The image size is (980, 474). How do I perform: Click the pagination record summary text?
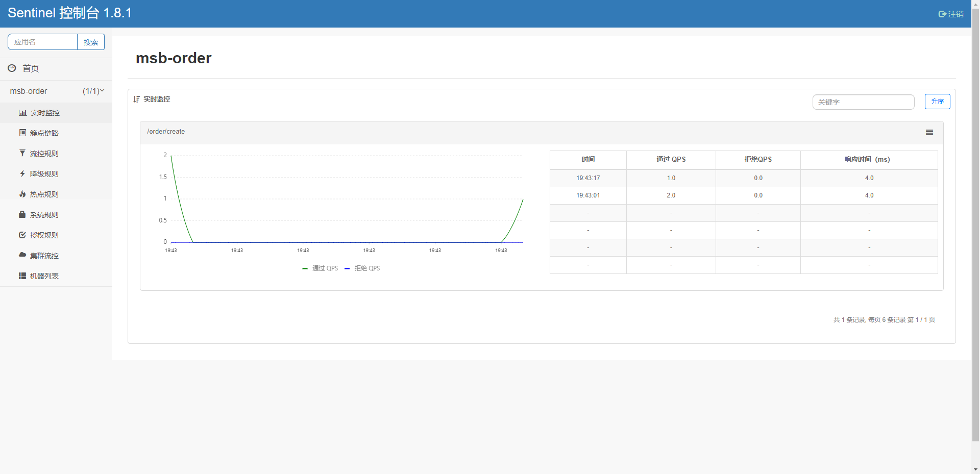point(884,320)
